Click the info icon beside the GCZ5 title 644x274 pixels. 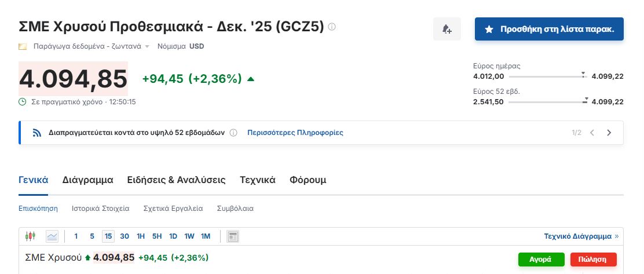pyautogui.click(x=332, y=27)
